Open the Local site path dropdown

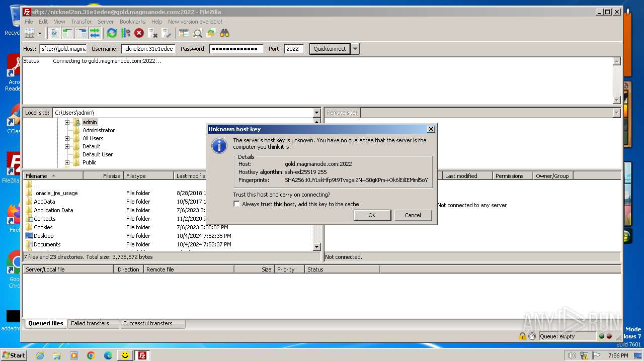(x=316, y=113)
